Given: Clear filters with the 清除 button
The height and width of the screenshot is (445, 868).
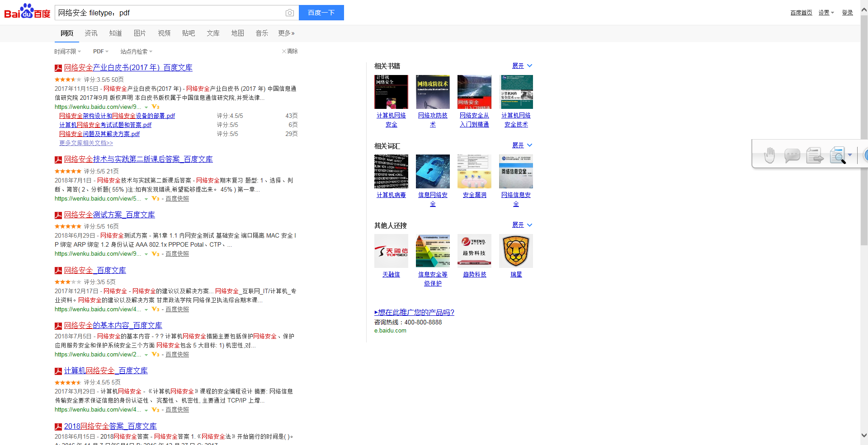Looking at the screenshot, I should tap(290, 52).
